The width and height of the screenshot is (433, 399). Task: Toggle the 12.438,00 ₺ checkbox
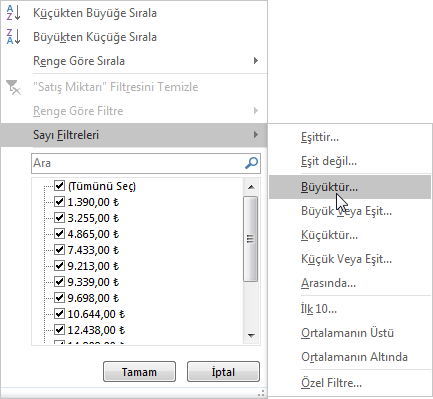[x=59, y=329]
